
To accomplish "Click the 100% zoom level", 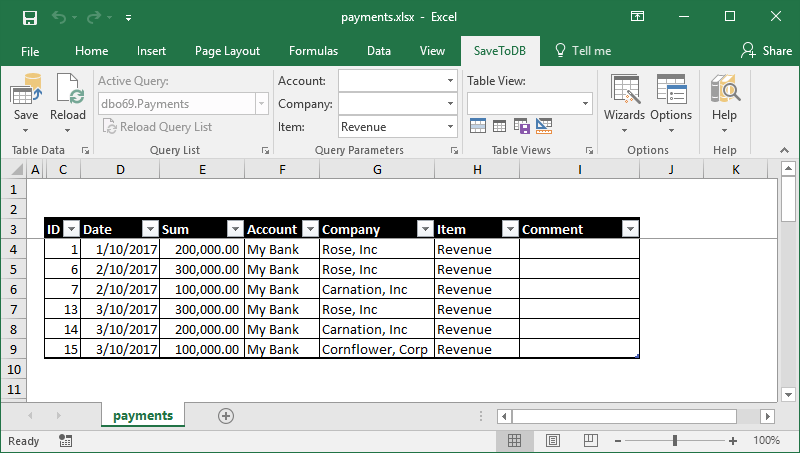I will (x=766, y=440).
